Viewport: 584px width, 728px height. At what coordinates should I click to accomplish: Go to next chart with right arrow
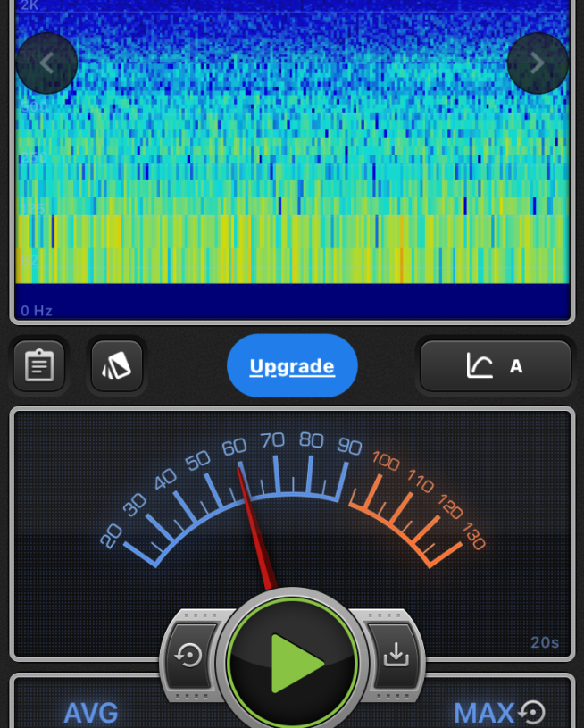pos(538,63)
